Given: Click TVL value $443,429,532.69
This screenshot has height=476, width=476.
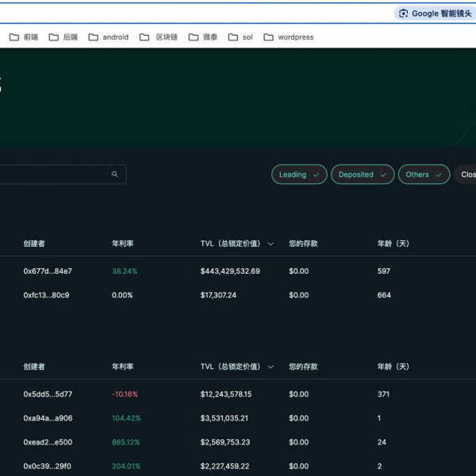Looking at the screenshot, I should [x=230, y=271].
